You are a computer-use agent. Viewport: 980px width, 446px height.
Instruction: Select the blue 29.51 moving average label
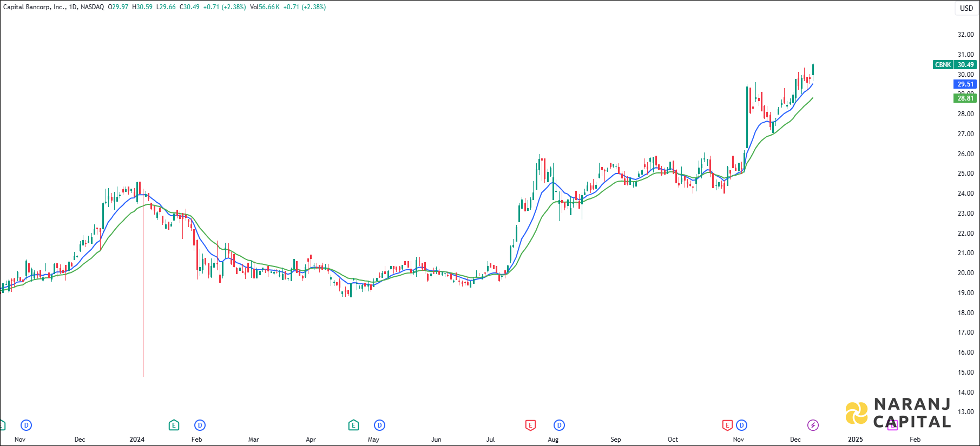pos(965,84)
